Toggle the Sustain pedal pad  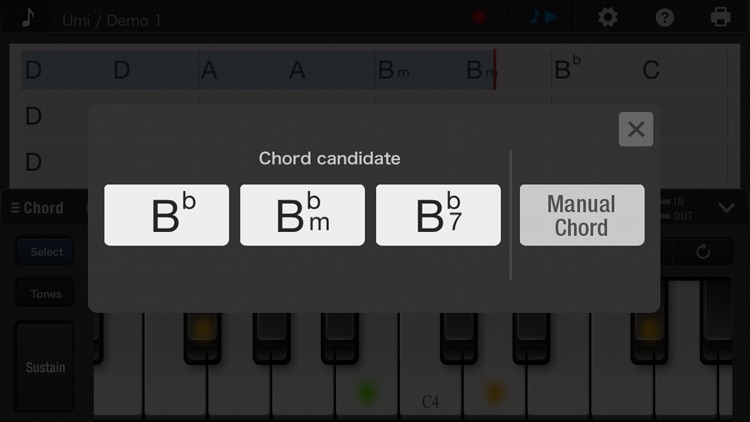point(45,367)
